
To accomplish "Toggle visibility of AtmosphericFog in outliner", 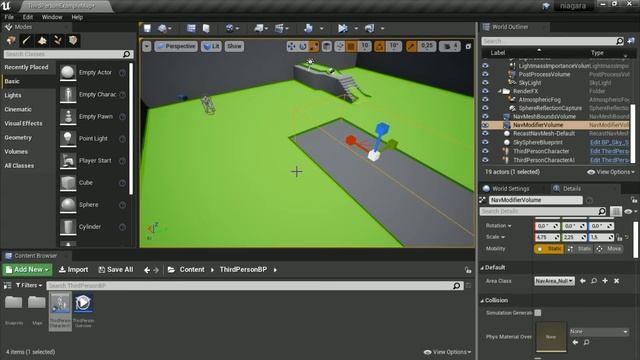I will coord(485,100).
